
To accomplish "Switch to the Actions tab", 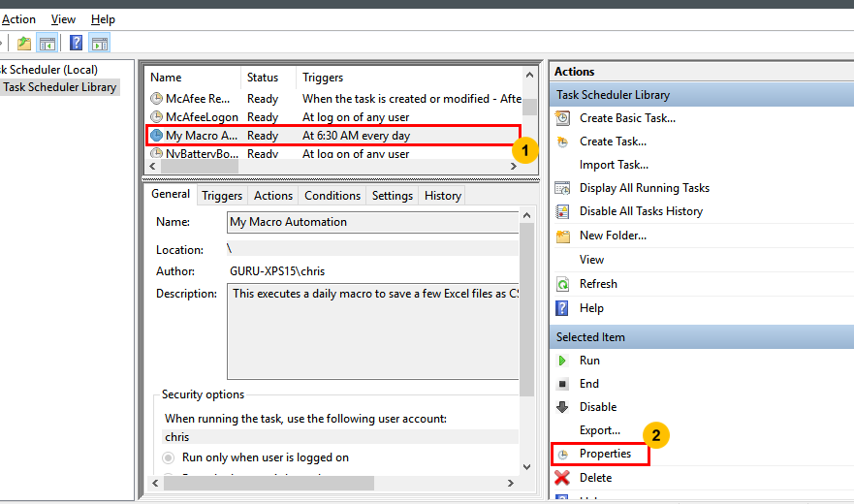I will click(272, 196).
